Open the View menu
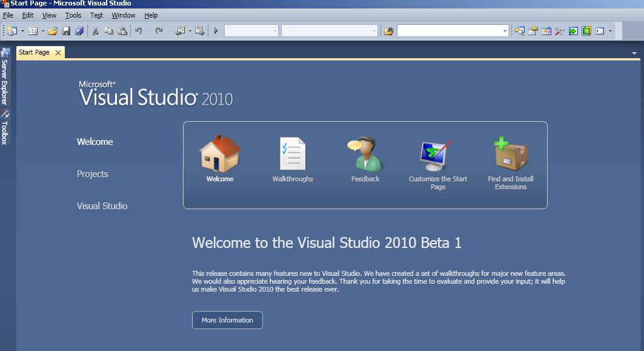 coord(49,15)
